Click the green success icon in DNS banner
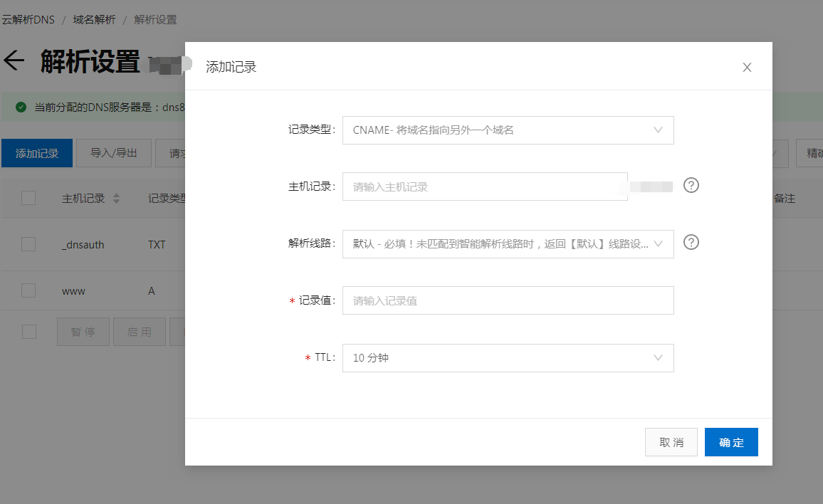 (19, 106)
